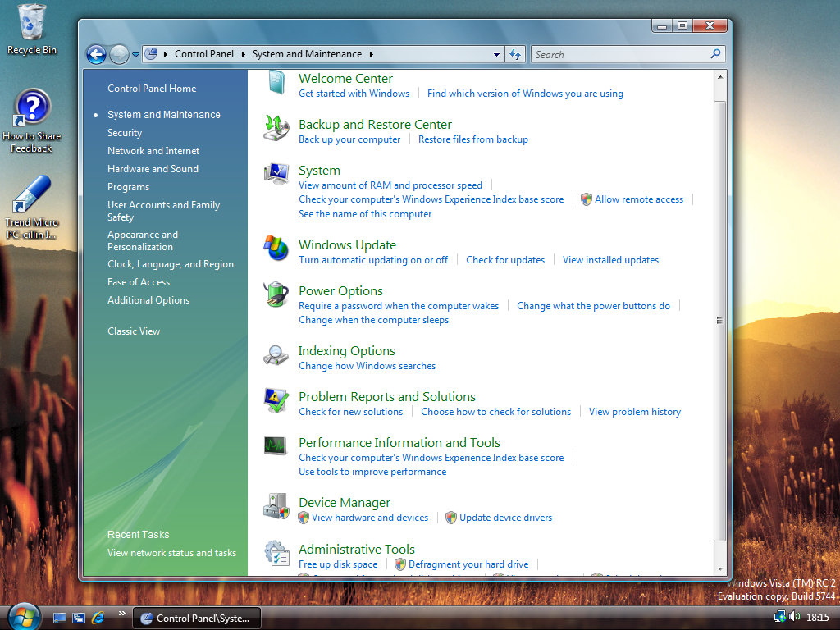Launch Internet Explorer from Quick Launch
Viewport: 840px width, 630px height.
tap(98, 619)
